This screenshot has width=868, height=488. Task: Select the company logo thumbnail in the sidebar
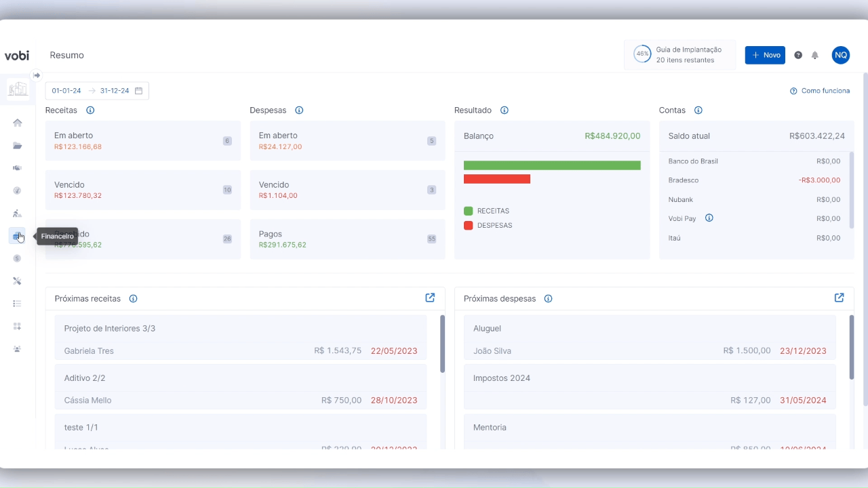click(x=18, y=89)
